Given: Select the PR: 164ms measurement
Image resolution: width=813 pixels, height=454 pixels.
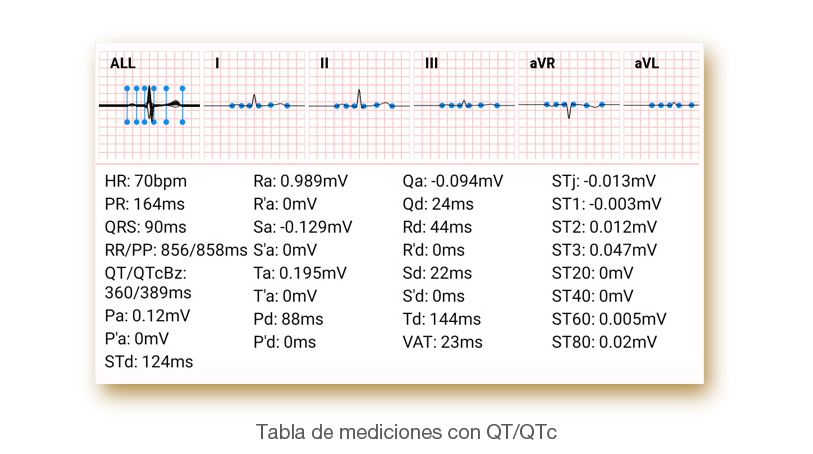Looking at the screenshot, I should 145,204.
